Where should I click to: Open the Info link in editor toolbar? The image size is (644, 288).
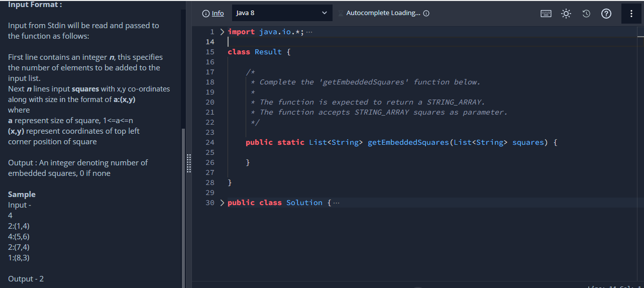(218, 14)
